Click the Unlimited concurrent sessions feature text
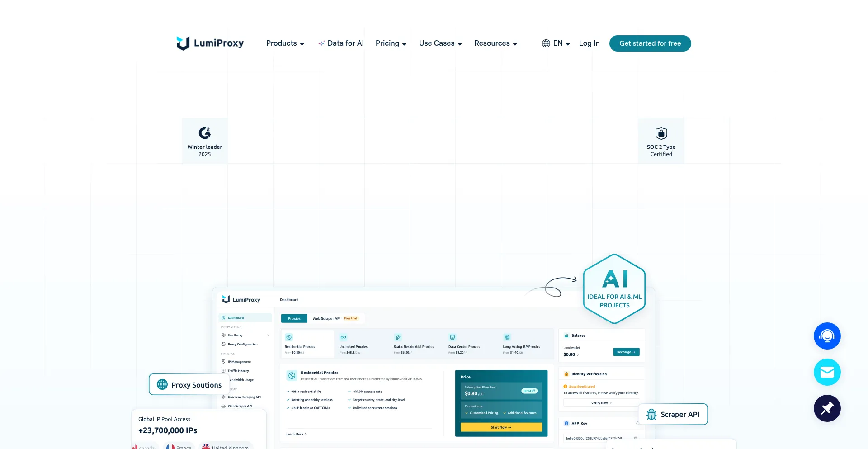This screenshot has width=868, height=449. click(x=375, y=408)
